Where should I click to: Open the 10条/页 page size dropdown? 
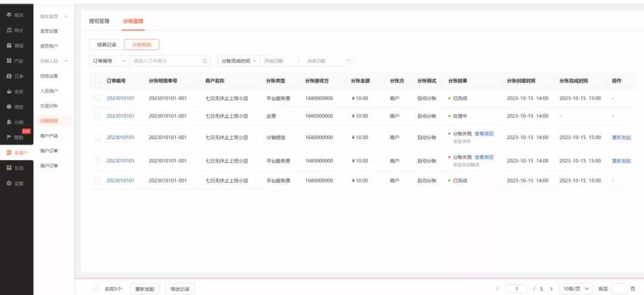click(576, 289)
